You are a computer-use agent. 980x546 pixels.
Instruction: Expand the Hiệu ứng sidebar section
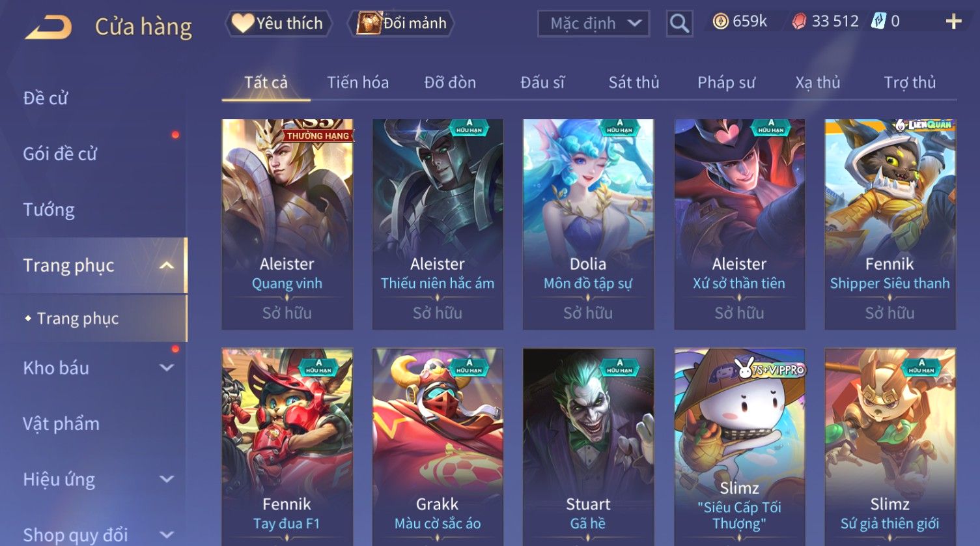167,479
